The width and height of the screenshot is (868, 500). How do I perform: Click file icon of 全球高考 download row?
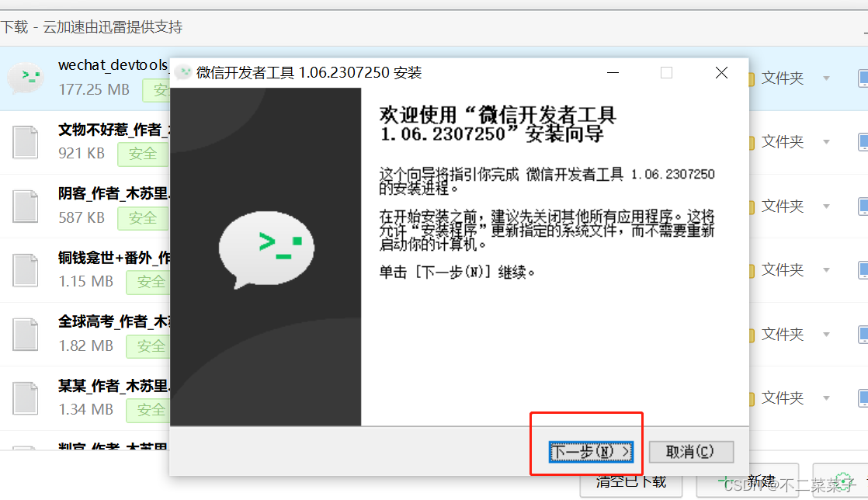pos(26,335)
